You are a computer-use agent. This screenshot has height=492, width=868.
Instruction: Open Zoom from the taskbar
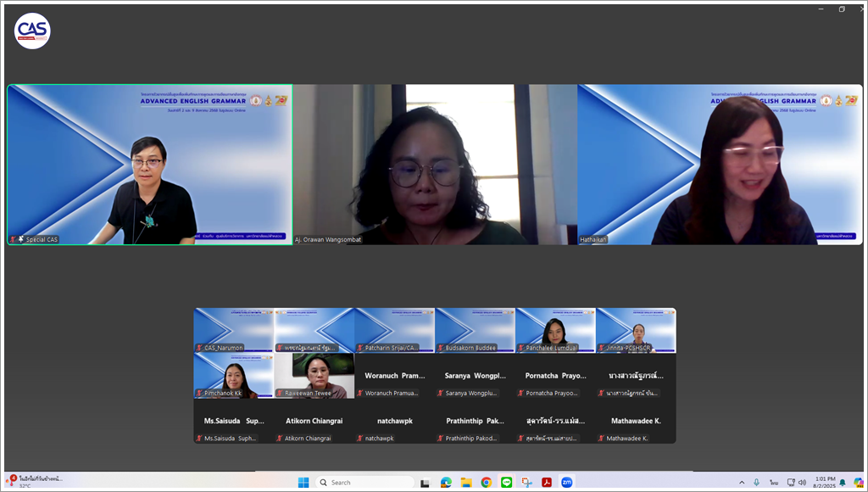(x=567, y=482)
